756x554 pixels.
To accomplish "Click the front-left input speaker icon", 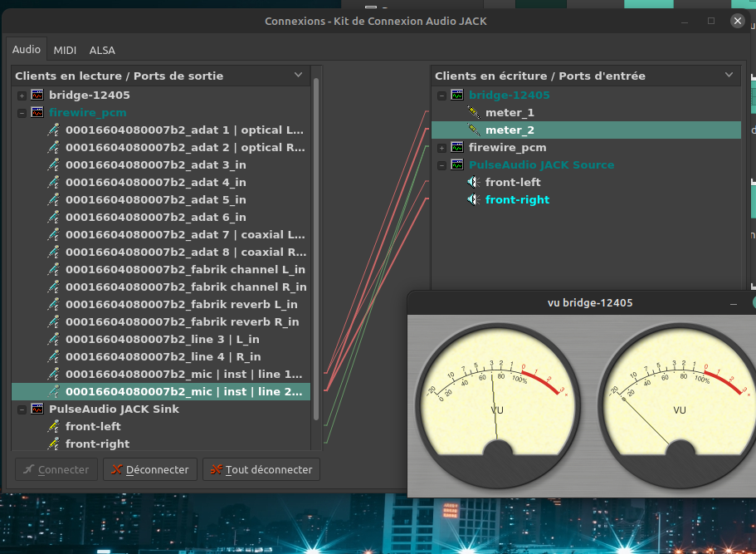I will (474, 182).
